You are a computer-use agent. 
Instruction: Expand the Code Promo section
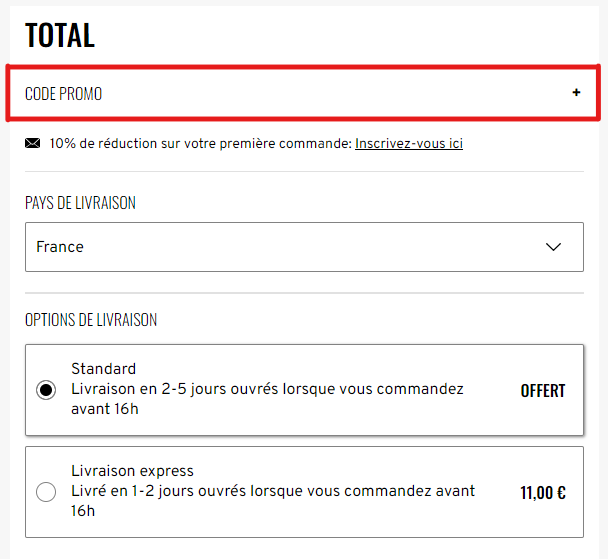pyautogui.click(x=304, y=93)
